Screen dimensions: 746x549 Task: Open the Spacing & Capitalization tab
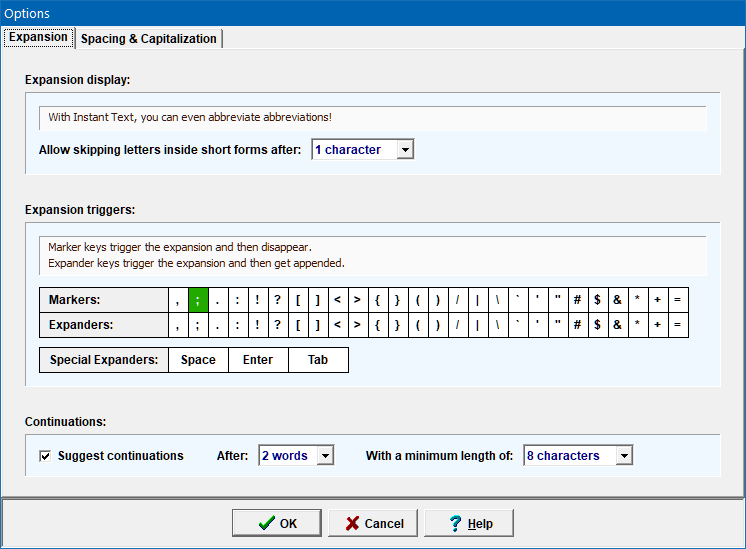[148, 39]
